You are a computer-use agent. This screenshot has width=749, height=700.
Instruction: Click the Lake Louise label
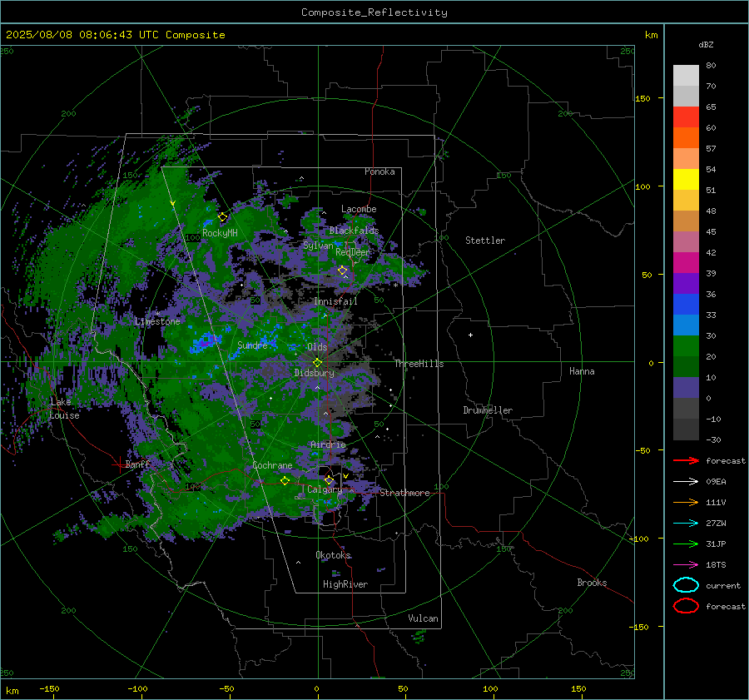(64, 409)
